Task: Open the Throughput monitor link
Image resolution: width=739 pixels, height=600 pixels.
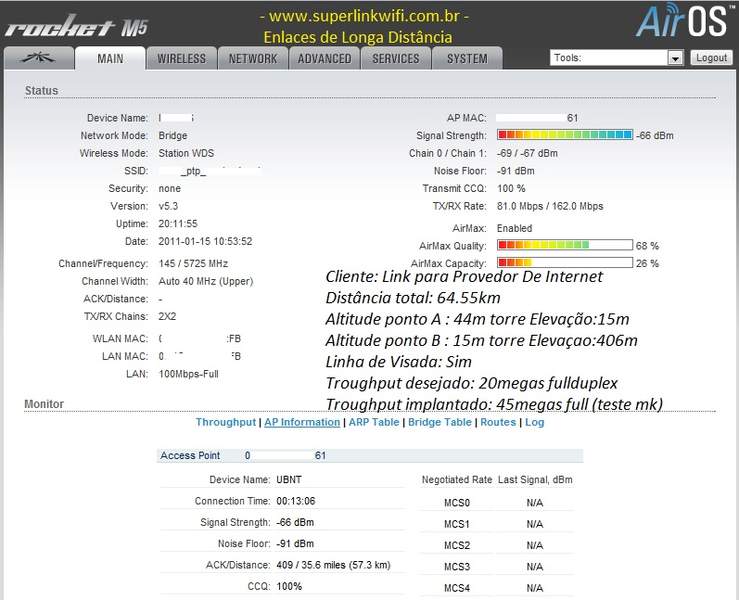Action: (226, 422)
